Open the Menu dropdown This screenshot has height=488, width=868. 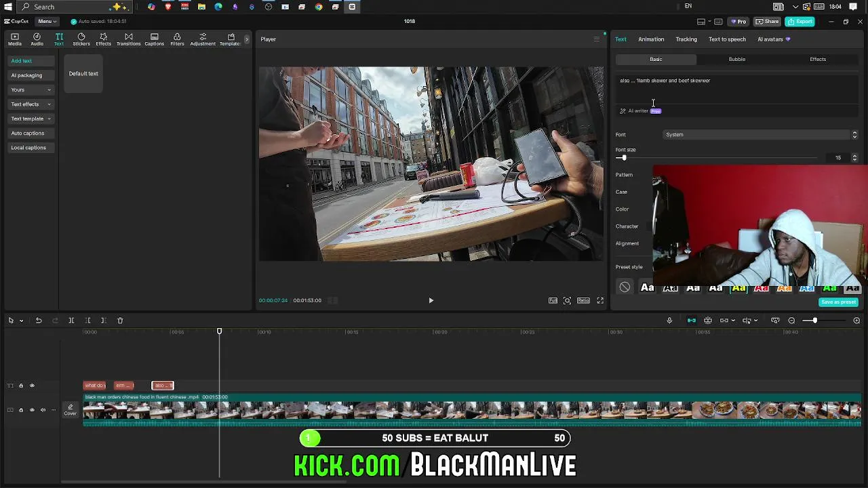pyautogui.click(x=47, y=22)
